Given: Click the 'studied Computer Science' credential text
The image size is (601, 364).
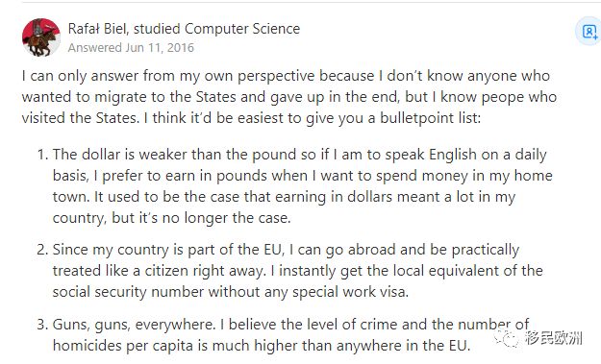Looking at the screenshot, I should pos(216,29).
